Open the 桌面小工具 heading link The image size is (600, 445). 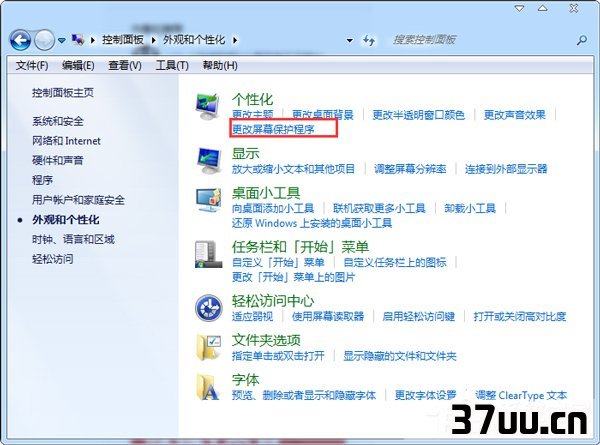(266, 193)
